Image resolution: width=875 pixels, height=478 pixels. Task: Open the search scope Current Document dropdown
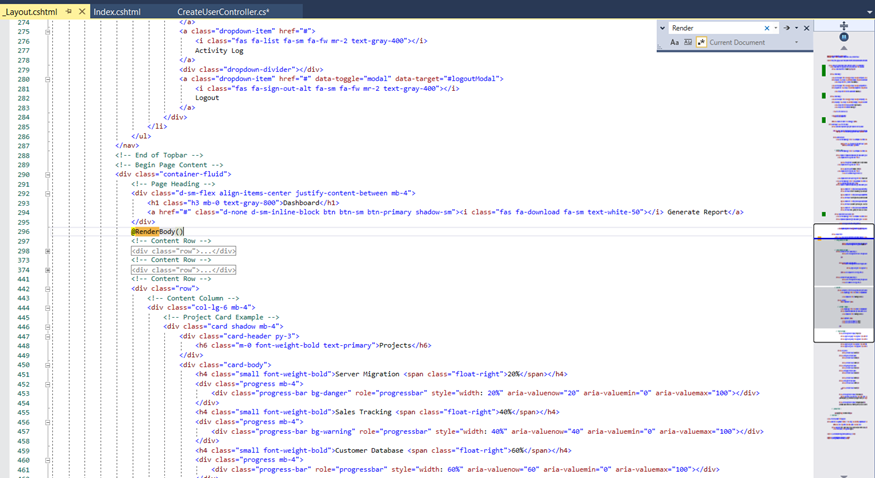(x=796, y=42)
